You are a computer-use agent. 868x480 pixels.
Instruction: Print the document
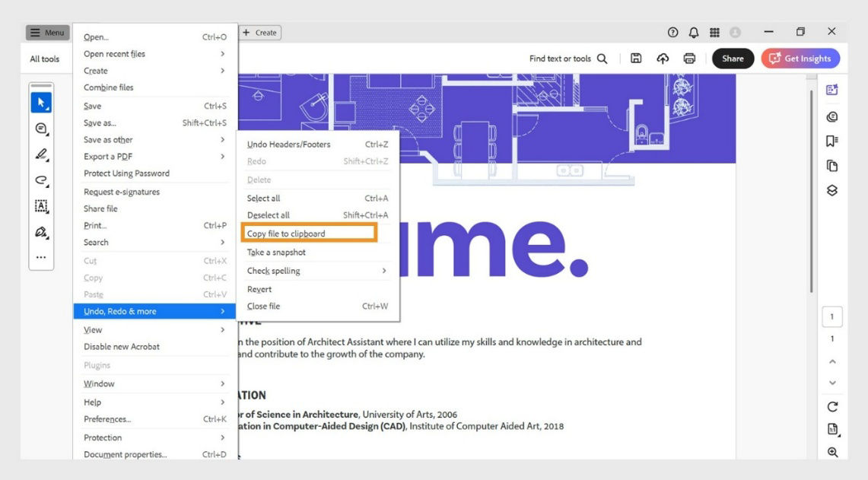[x=689, y=58]
